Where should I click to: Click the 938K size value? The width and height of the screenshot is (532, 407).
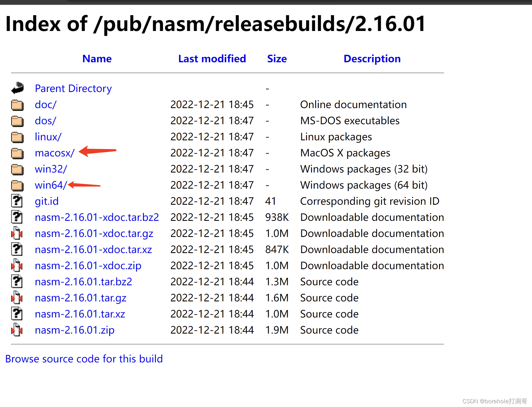[x=277, y=217]
